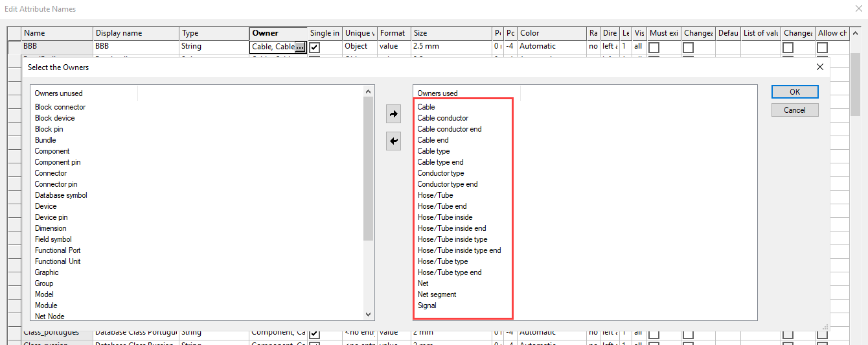Click scroll-down arrow of Owners unused list
This screenshot has width=868, height=345.
pos(369,314)
